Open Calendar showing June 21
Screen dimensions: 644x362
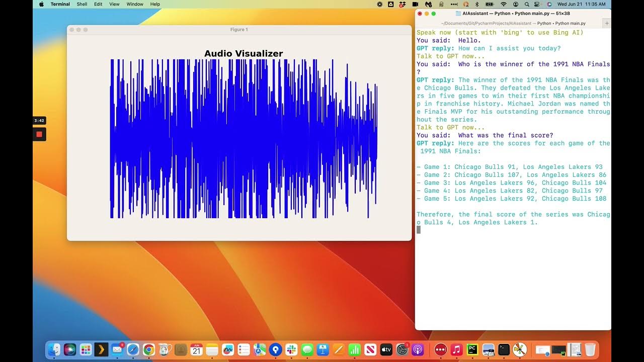point(196,349)
